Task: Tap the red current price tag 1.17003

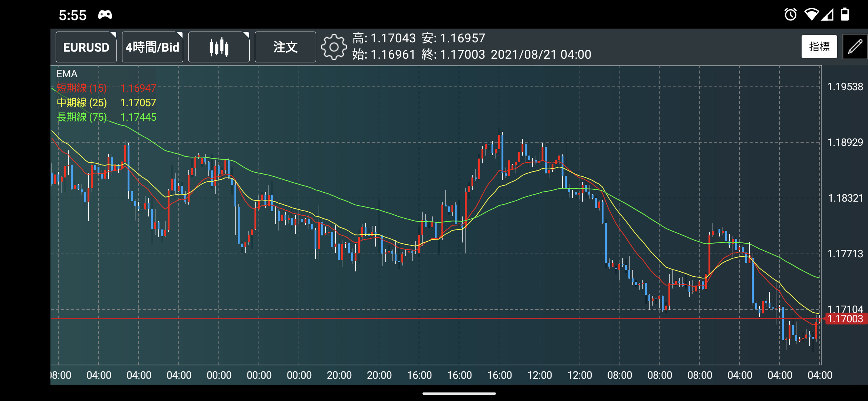Action: [x=845, y=319]
